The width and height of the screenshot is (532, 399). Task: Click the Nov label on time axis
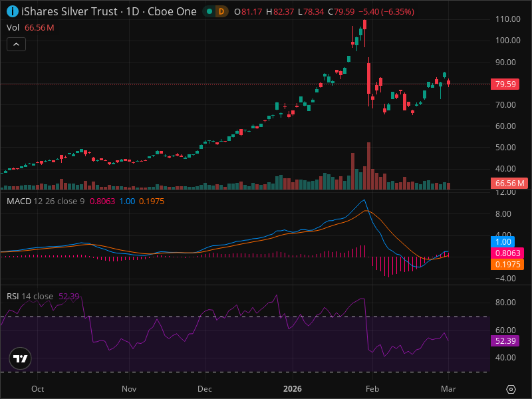129,389
